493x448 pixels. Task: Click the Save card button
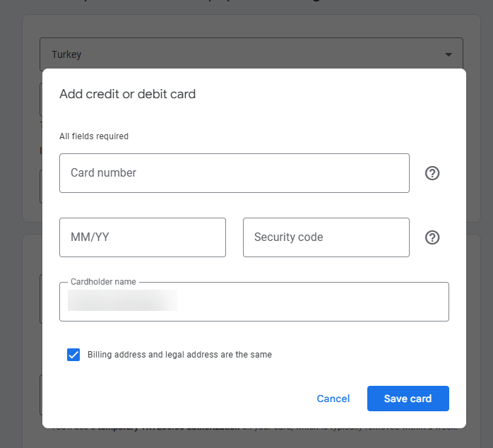pos(408,399)
